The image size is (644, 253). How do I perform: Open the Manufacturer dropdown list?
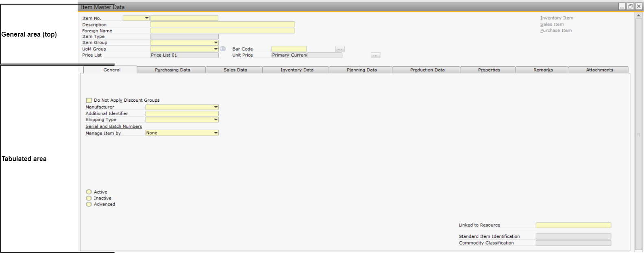pos(216,107)
